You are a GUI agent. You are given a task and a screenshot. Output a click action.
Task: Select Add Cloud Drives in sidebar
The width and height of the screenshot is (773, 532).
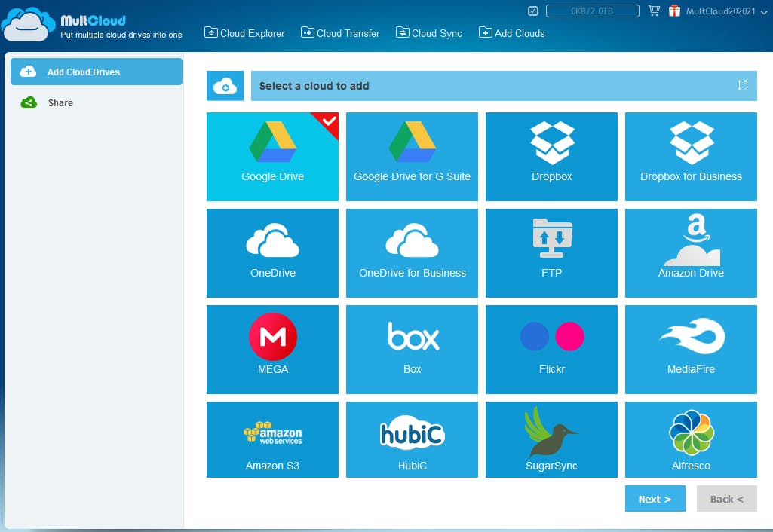coord(96,72)
